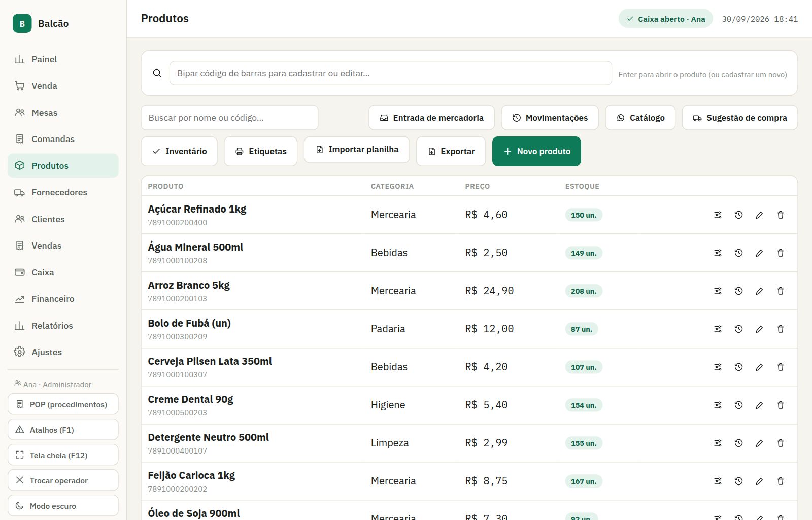The width and height of the screenshot is (812, 520).
Task: Delete Açúcar Refinado 1kg trash icon
Action: tap(781, 215)
